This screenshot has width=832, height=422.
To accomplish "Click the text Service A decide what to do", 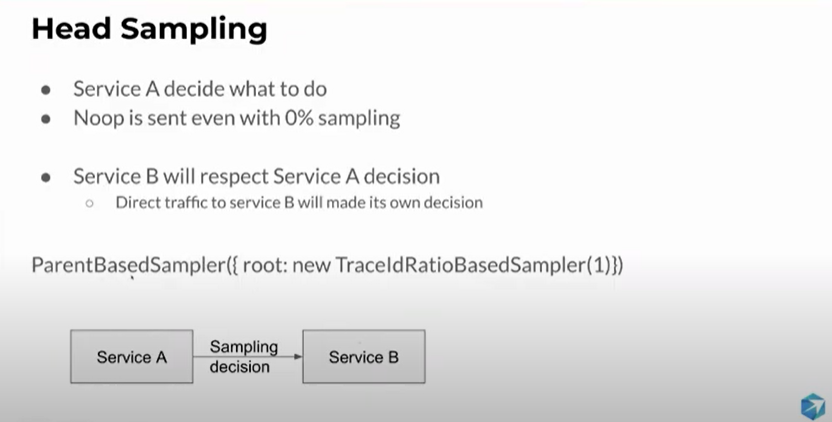I will coord(200,89).
